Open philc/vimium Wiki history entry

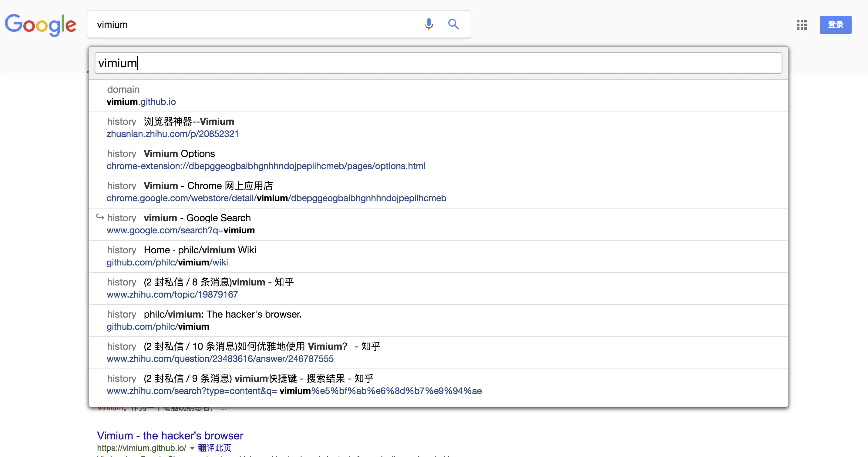point(200,250)
